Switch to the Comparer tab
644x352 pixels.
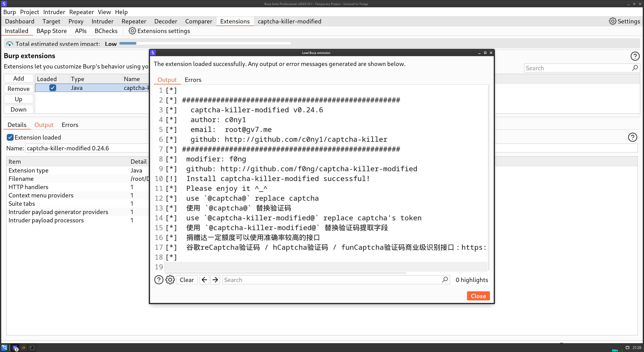point(199,21)
